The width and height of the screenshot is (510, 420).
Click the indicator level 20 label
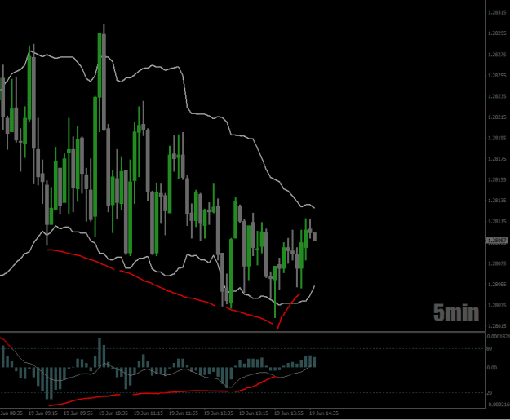pyautogui.click(x=489, y=393)
